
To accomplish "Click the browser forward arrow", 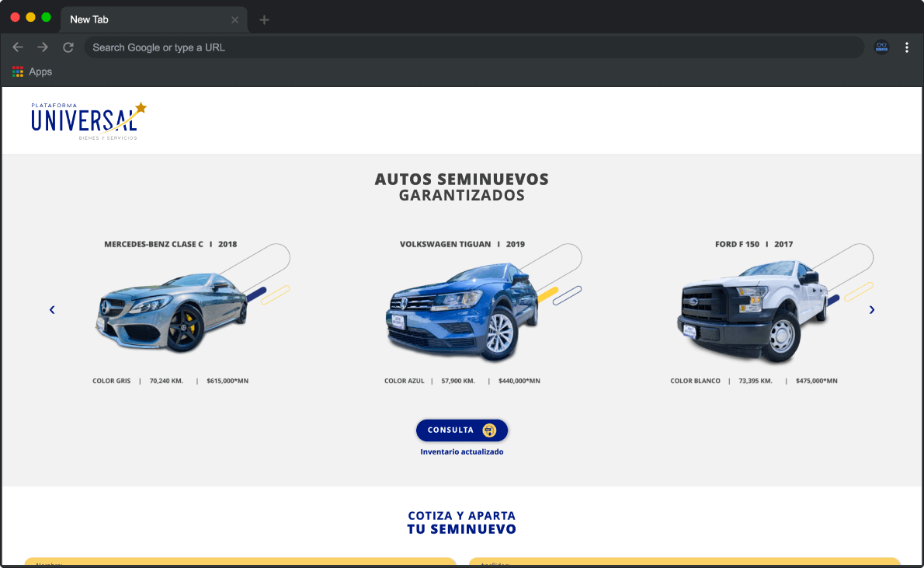I will (43, 47).
